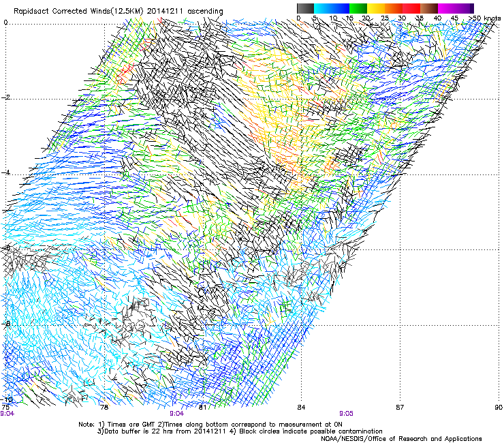Click the longitude label '78'
Image resolution: width=504 pixels, height=443 pixels.
pos(104,408)
